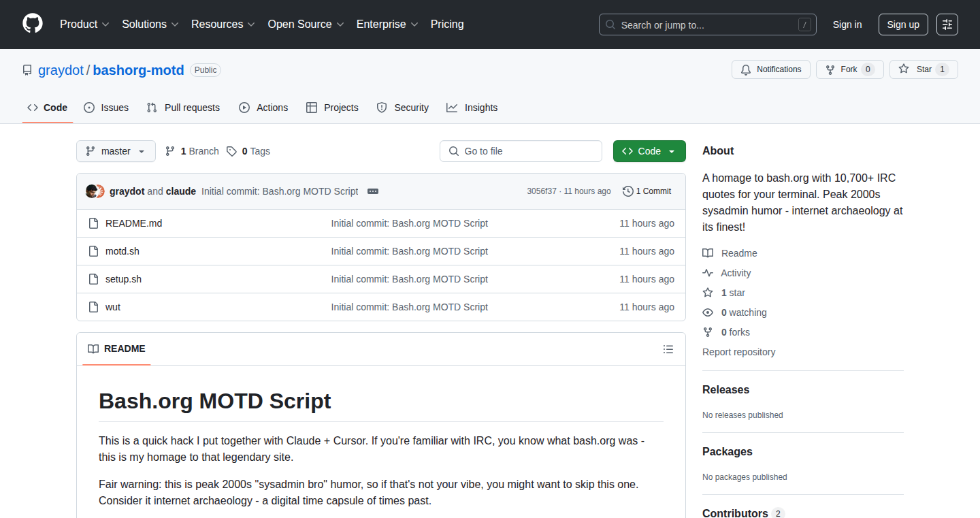The width and height of the screenshot is (980, 518).
Task: Expand the Solutions dropdown
Action: point(150,24)
